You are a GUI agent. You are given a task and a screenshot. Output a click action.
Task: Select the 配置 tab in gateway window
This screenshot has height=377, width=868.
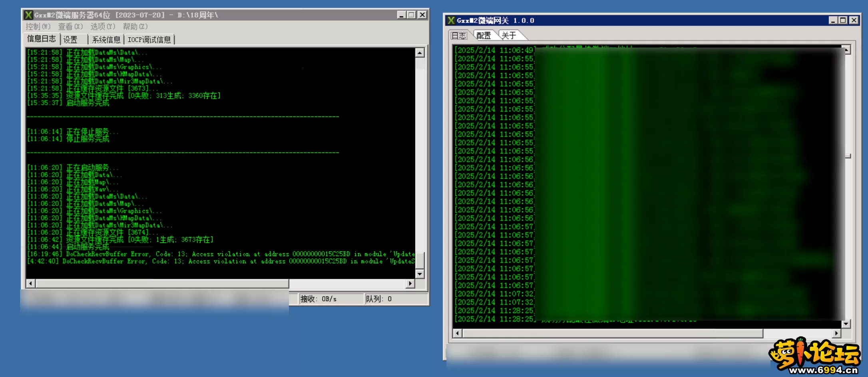point(484,36)
